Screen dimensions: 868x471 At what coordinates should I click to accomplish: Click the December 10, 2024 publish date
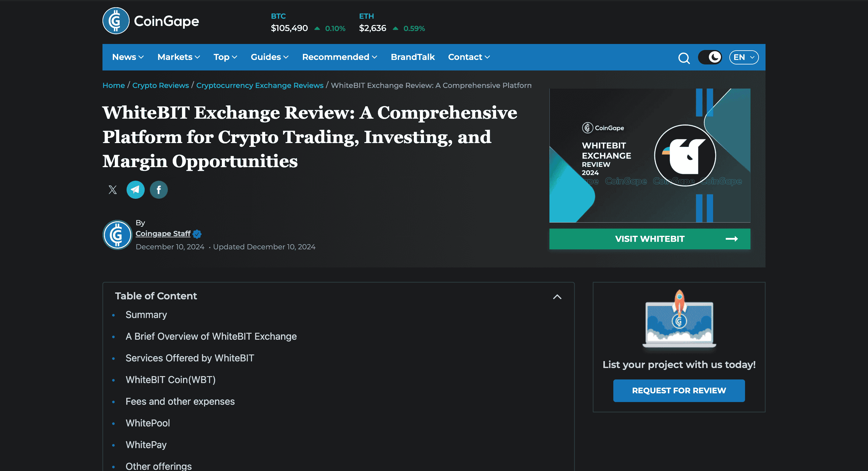(170, 247)
